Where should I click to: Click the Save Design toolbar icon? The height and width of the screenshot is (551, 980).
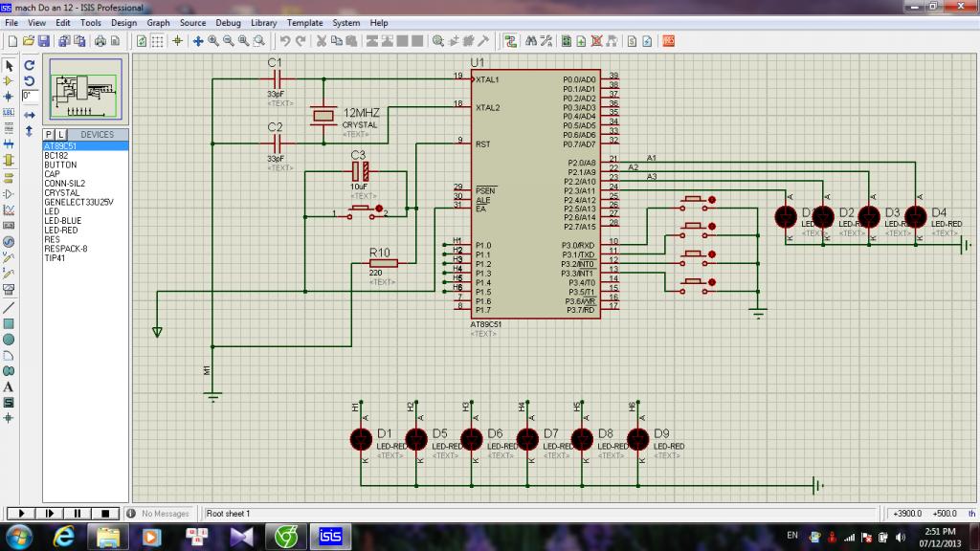pyautogui.click(x=43, y=41)
